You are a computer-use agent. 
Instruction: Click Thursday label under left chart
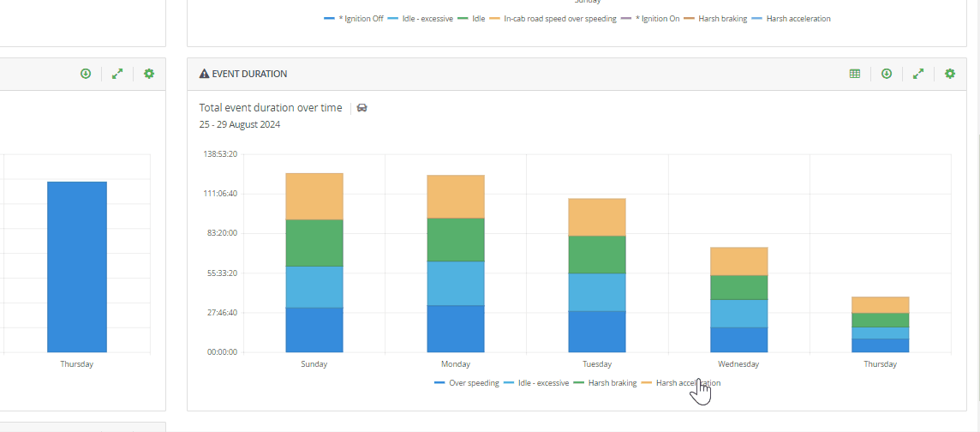tap(76, 363)
